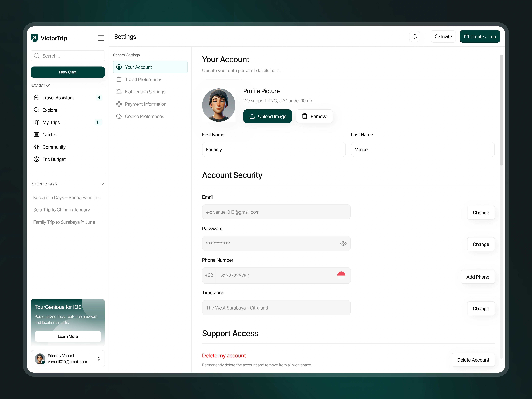Click the My Trips map icon
This screenshot has width=532, height=399.
37,122
